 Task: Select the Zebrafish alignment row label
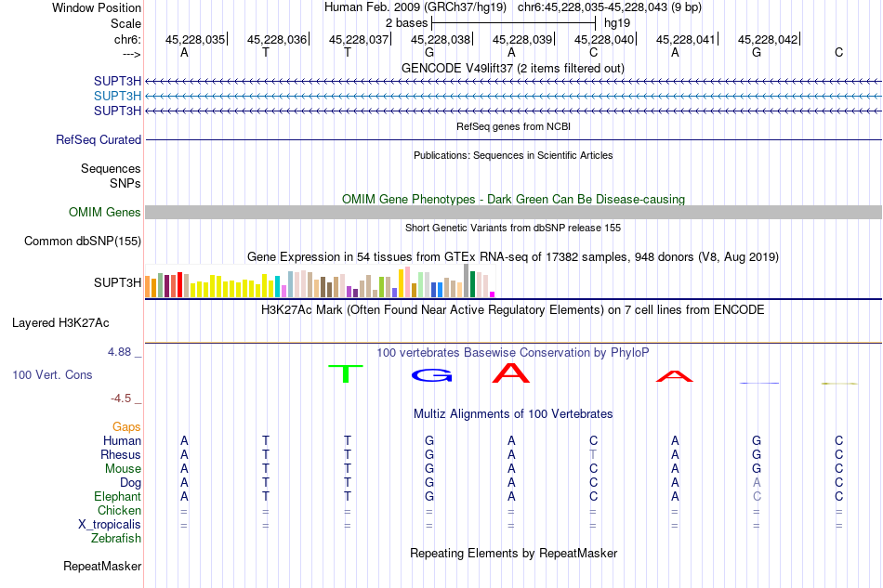tap(116, 539)
